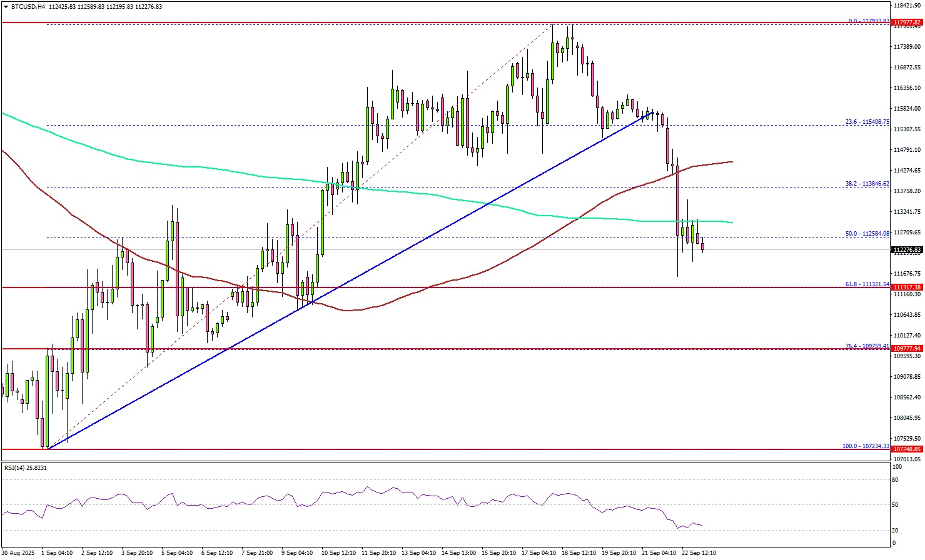Viewport: 925px width, 560px height.
Task: Select the RSI(14) indicator label
Action: pos(26,467)
